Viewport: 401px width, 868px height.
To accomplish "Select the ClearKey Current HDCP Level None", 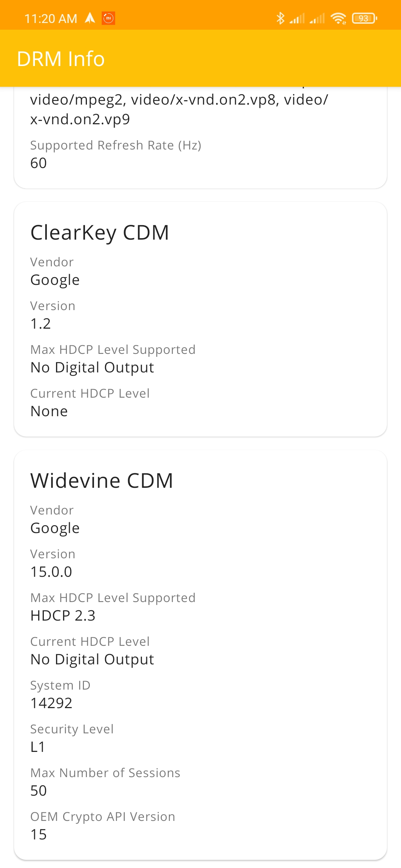I will [49, 411].
